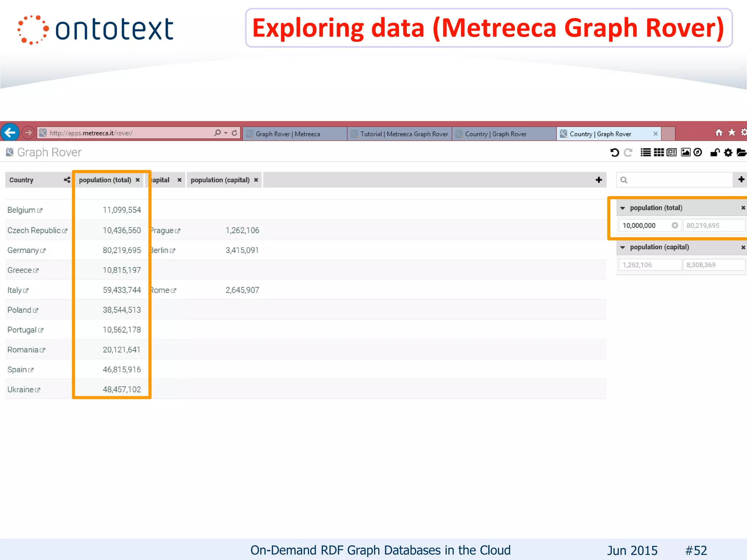Click the Graph Rover undo icon
Viewport: 747px width, 560px height.
click(x=615, y=152)
